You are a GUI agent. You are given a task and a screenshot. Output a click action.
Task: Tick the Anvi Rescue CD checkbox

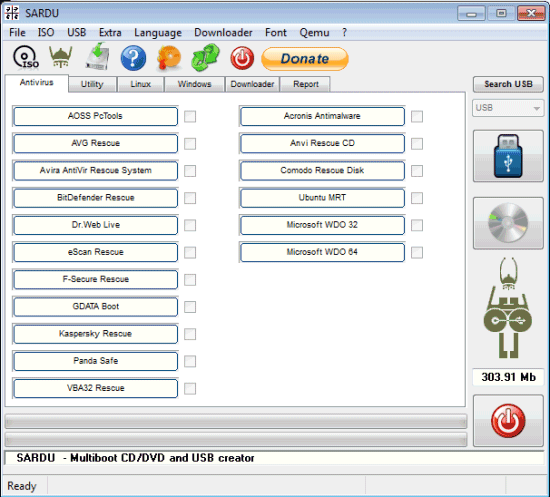click(x=417, y=144)
